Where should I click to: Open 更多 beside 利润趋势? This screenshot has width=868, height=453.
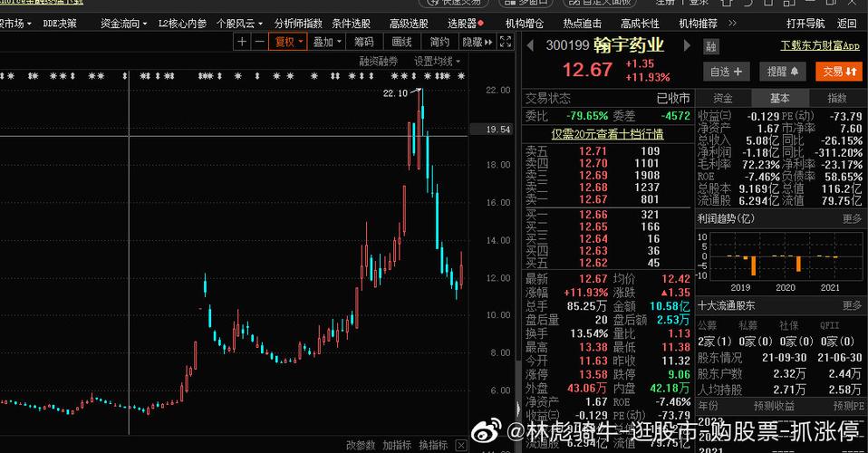(x=853, y=218)
